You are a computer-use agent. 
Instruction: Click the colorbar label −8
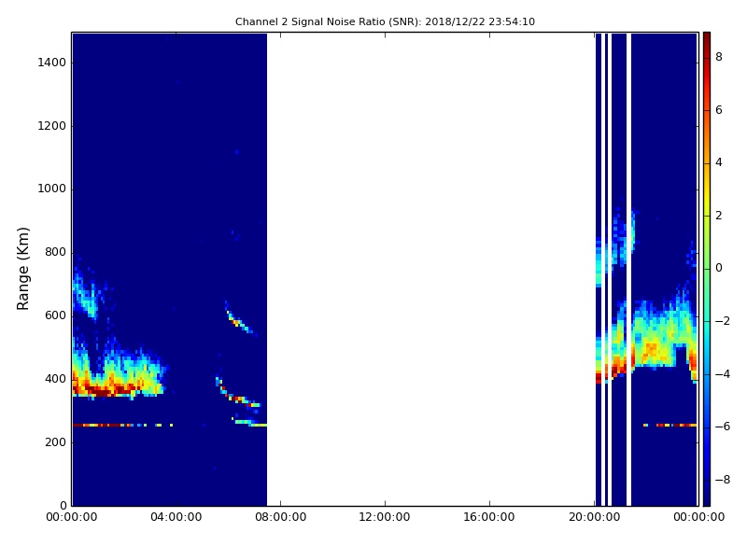point(723,480)
